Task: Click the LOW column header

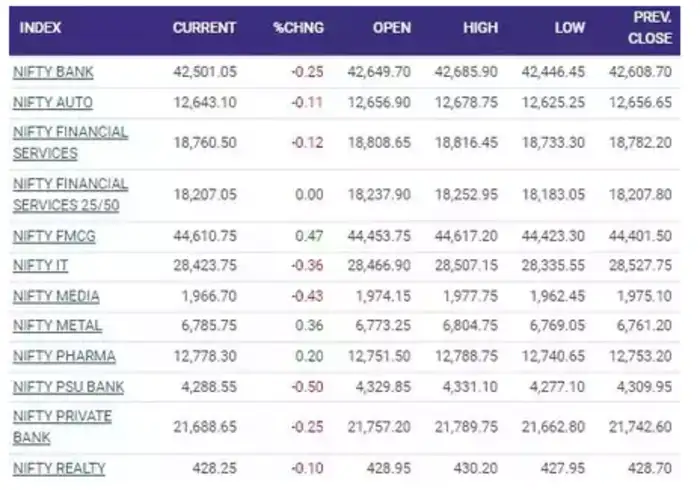Action: tap(570, 28)
